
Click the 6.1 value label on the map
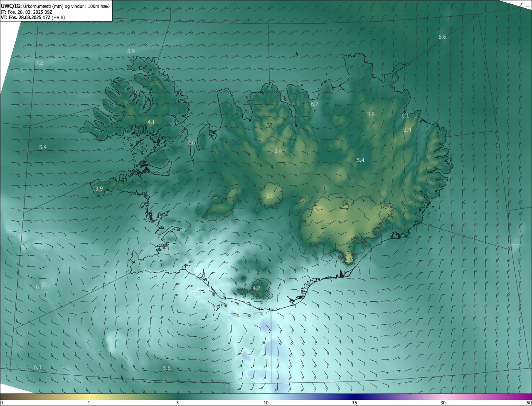(405, 116)
